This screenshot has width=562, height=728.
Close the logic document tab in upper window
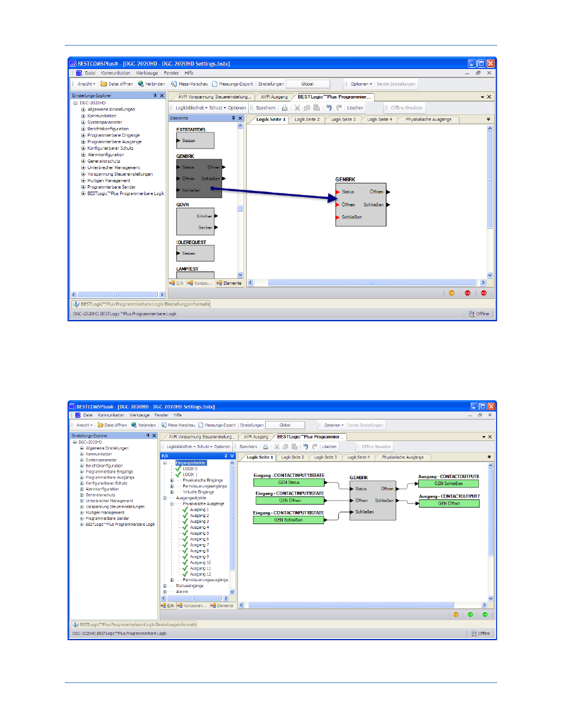489,97
